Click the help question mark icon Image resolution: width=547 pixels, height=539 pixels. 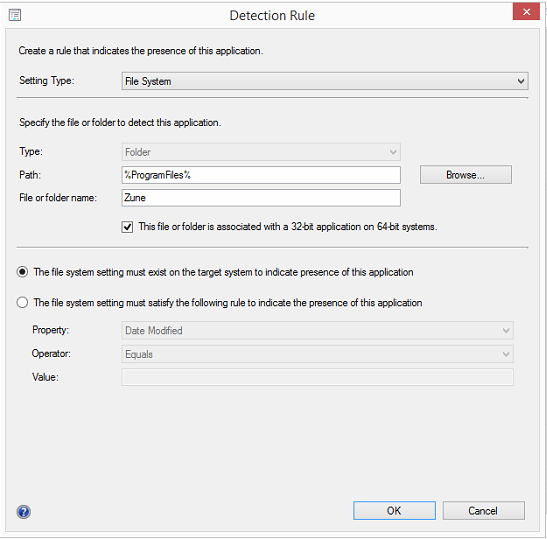(x=23, y=512)
